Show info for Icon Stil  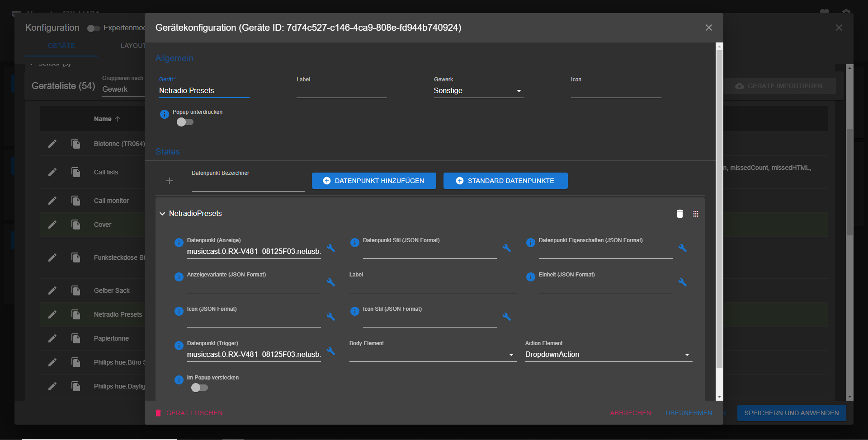click(355, 311)
